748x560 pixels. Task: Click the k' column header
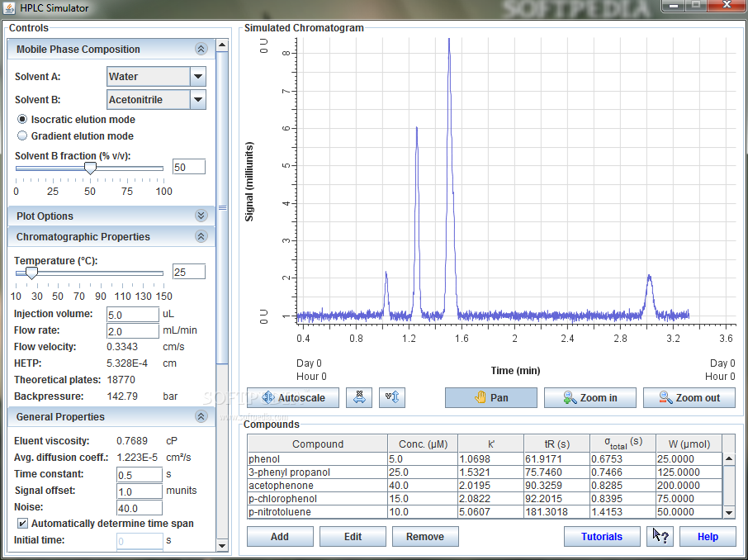(491, 444)
